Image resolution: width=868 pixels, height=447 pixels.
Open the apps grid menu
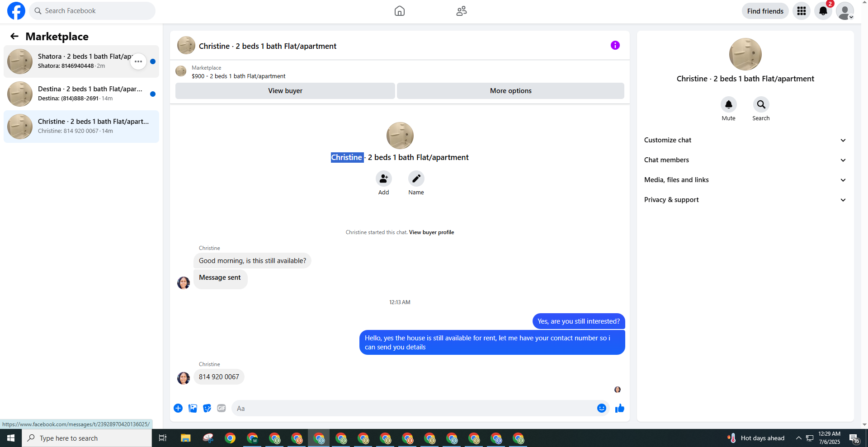click(x=802, y=11)
